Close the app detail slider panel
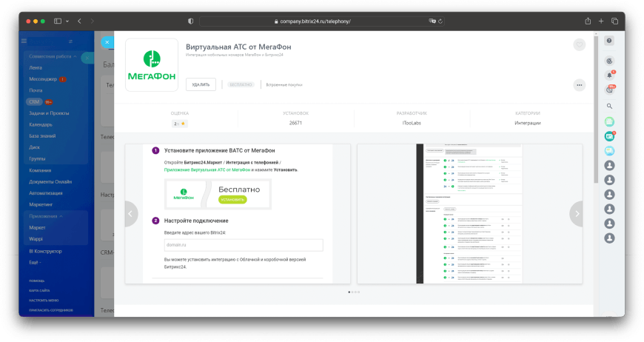 click(107, 42)
